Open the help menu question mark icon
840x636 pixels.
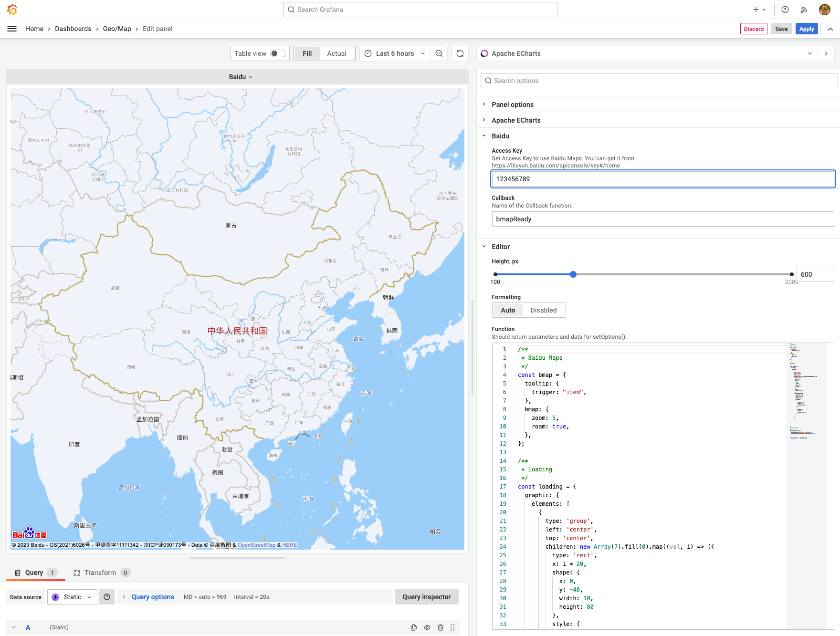tap(785, 10)
